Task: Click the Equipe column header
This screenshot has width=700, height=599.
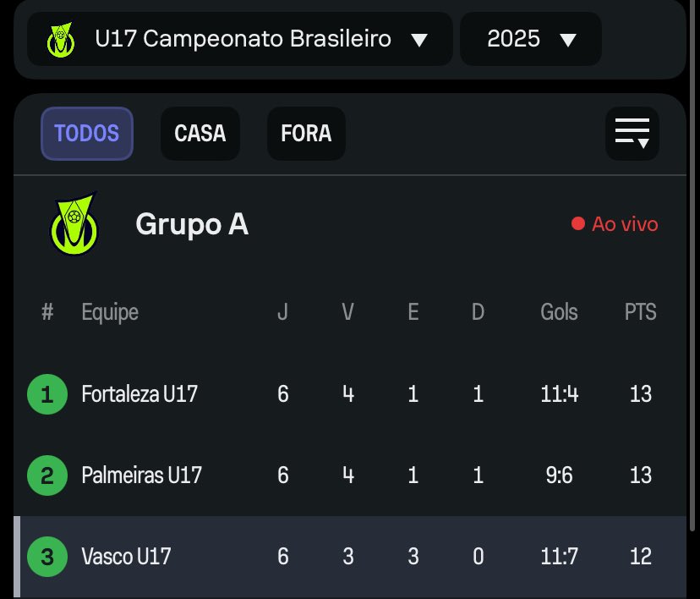Action: [110, 312]
